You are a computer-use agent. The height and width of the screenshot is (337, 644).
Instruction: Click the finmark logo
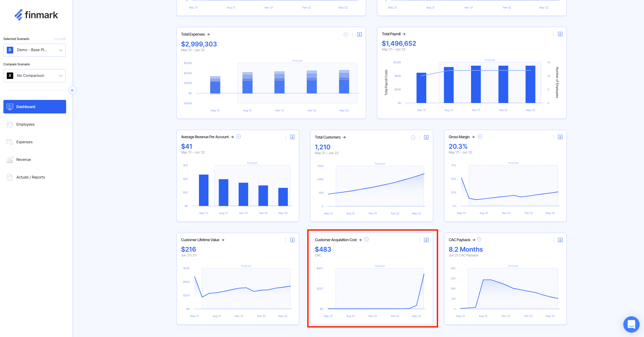pos(36,15)
